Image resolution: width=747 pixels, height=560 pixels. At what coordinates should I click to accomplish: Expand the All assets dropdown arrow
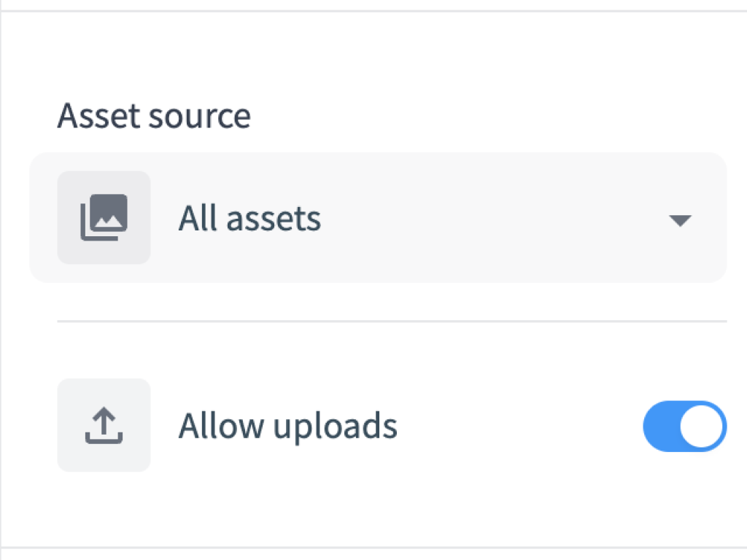(x=680, y=220)
